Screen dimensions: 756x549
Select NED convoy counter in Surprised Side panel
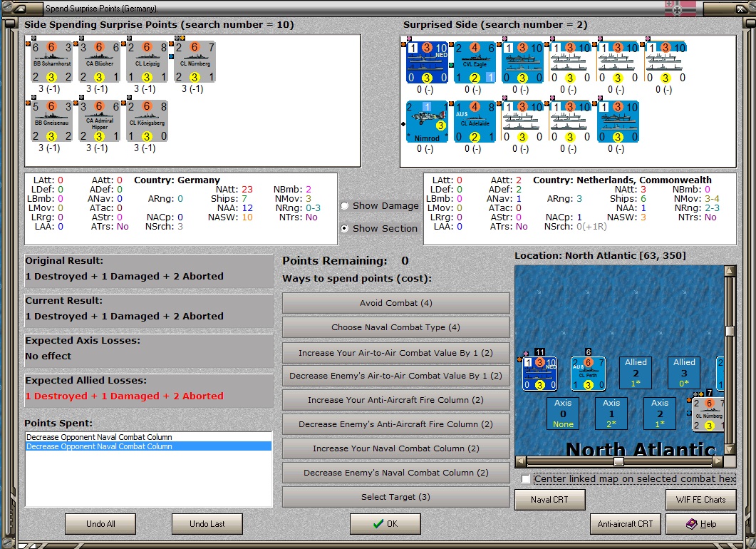point(428,63)
